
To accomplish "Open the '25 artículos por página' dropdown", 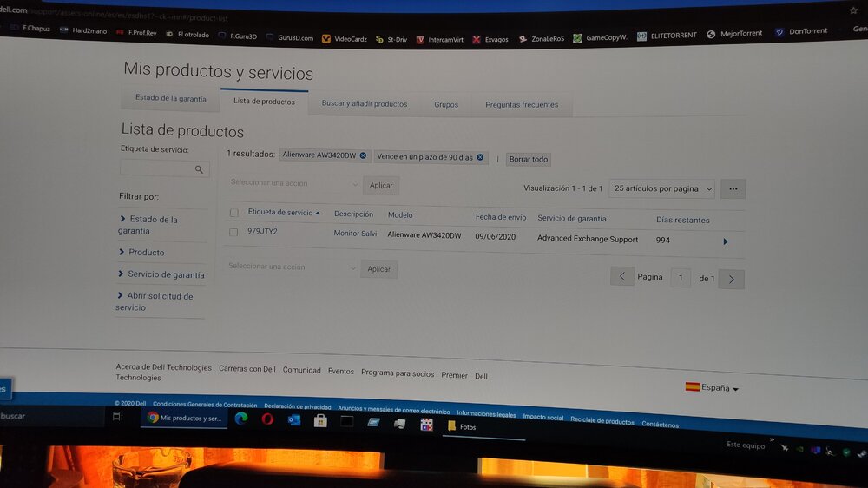I will pos(662,189).
